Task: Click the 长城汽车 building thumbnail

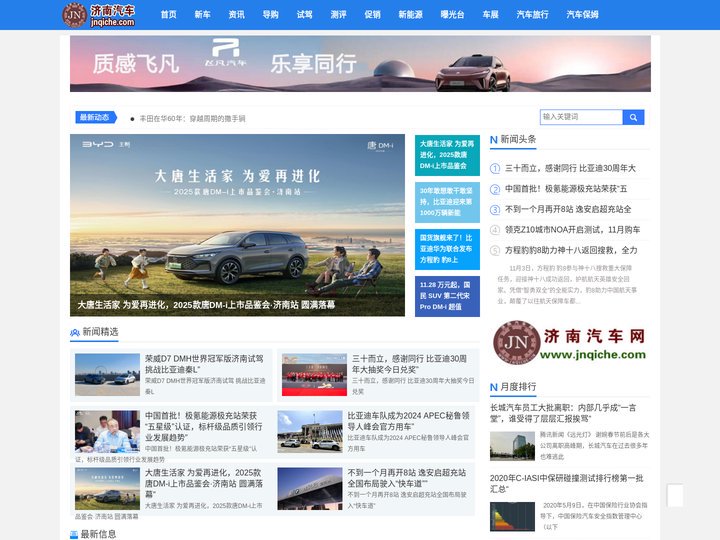Action: [x=512, y=446]
